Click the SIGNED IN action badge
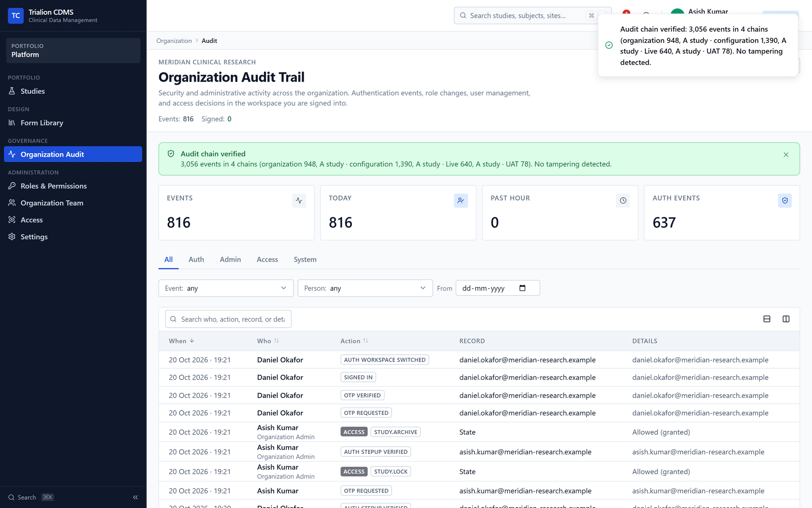812x508 pixels. (358, 378)
